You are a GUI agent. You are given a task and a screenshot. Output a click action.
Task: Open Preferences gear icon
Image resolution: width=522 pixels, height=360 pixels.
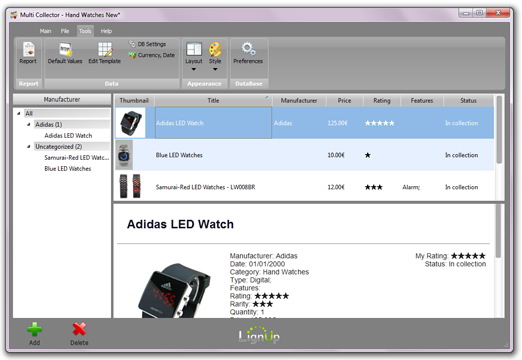tap(248, 49)
